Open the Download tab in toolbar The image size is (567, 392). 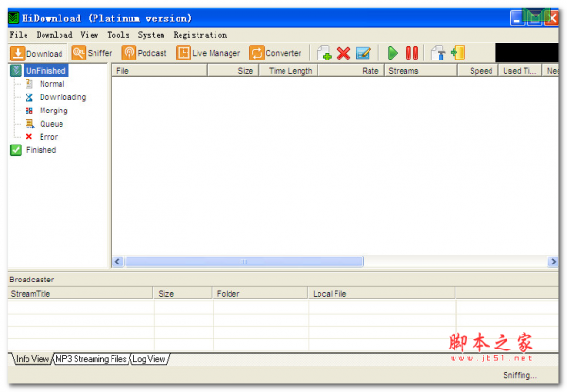[x=37, y=54]
